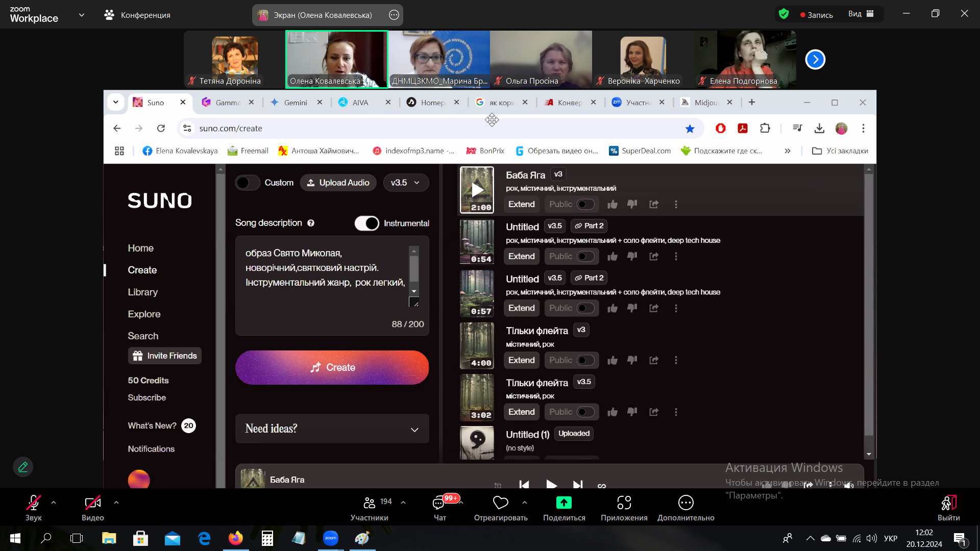Click Upload Audio button

click(338, 183)
